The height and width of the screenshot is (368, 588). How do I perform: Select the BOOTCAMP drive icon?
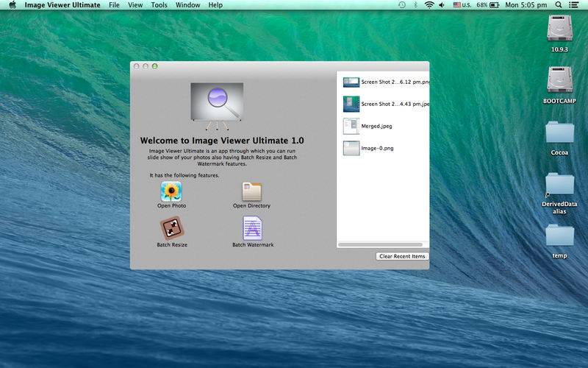(559, 79)
